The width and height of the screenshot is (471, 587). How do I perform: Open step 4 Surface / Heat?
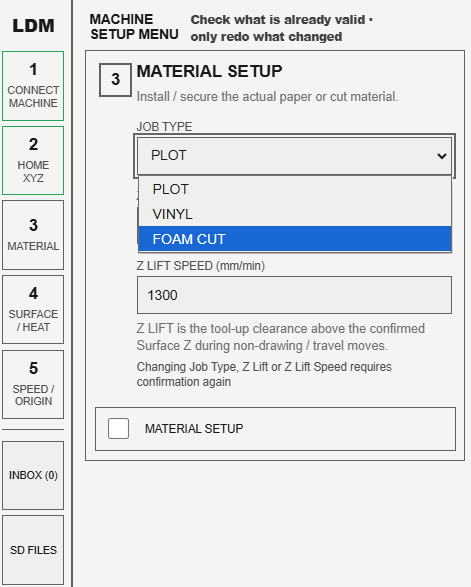coord(33,310)
